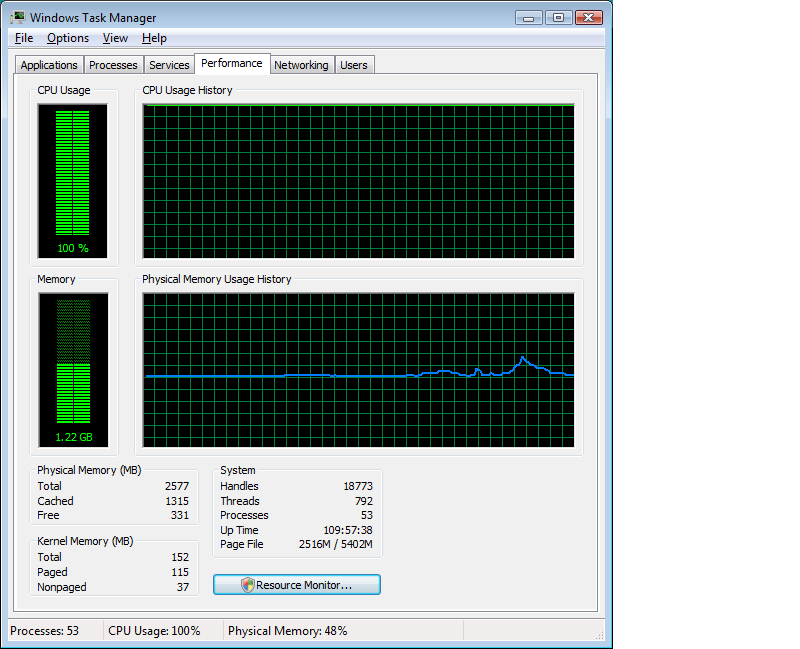Click the status bar CPU Usage: 100% entry
This screenshot has width=800, height=649.
point(154,631)
